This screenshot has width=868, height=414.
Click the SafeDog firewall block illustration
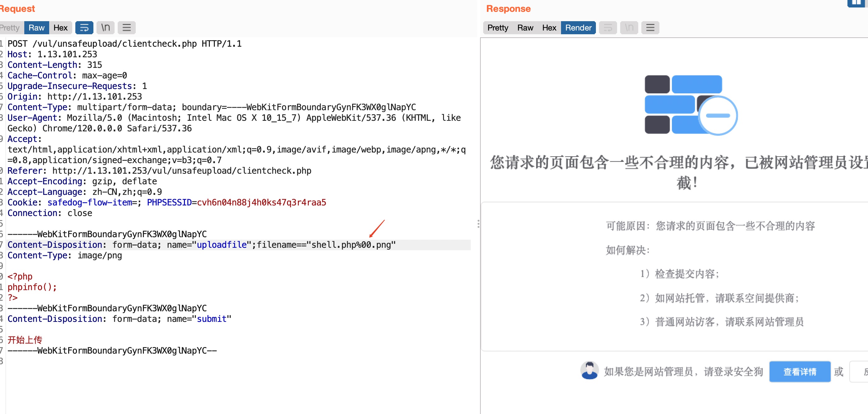pyautogui.click(x=691, y=105)
